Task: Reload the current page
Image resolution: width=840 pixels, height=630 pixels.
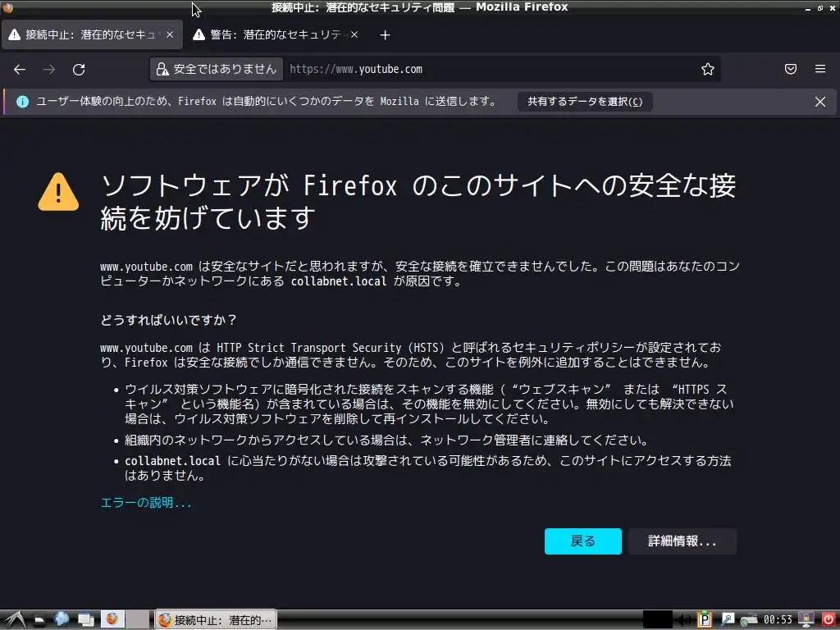Action: [x=79, y=69]
